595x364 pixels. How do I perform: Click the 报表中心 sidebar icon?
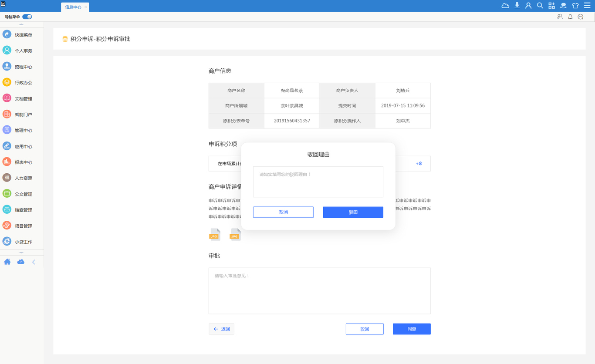[x=7, y=162]
